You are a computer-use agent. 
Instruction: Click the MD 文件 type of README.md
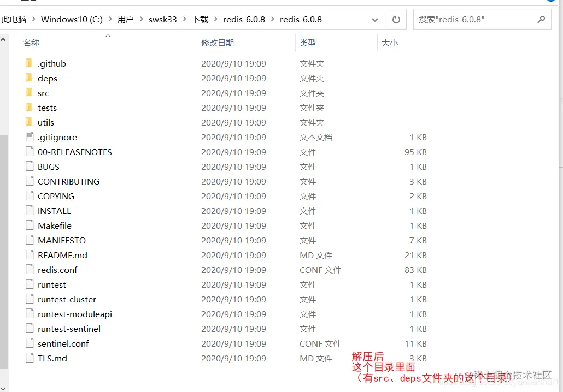[316, 255]
